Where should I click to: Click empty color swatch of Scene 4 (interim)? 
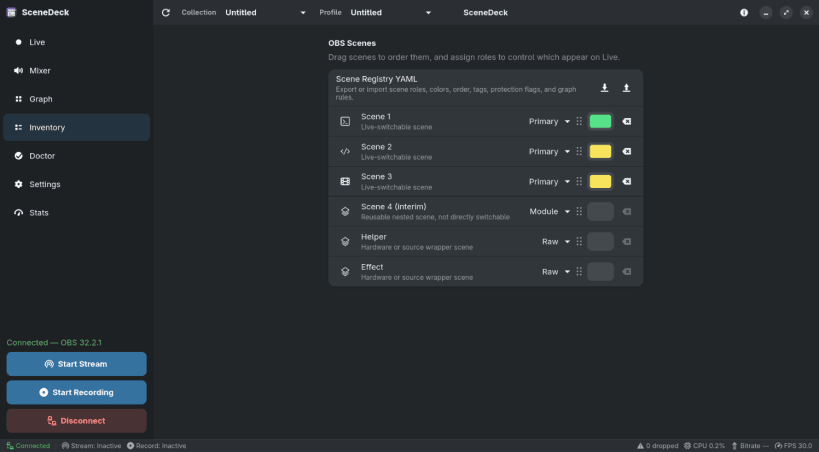(x=600, y=212)
